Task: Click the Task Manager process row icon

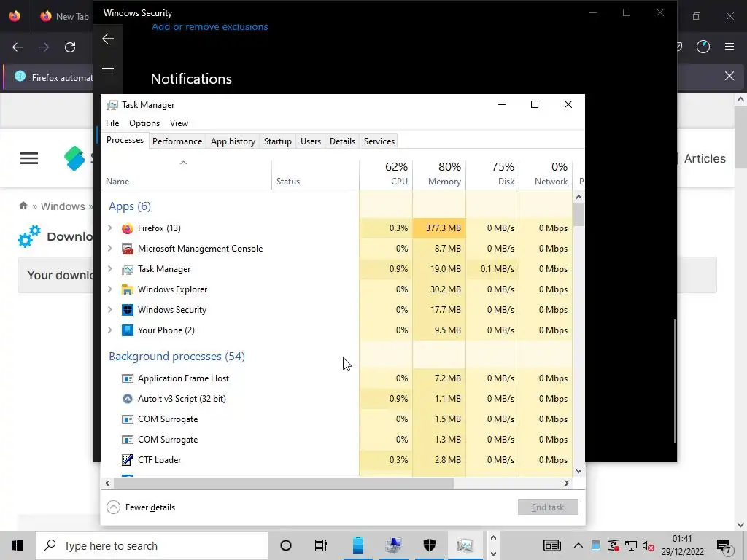Action: [127, 269]
